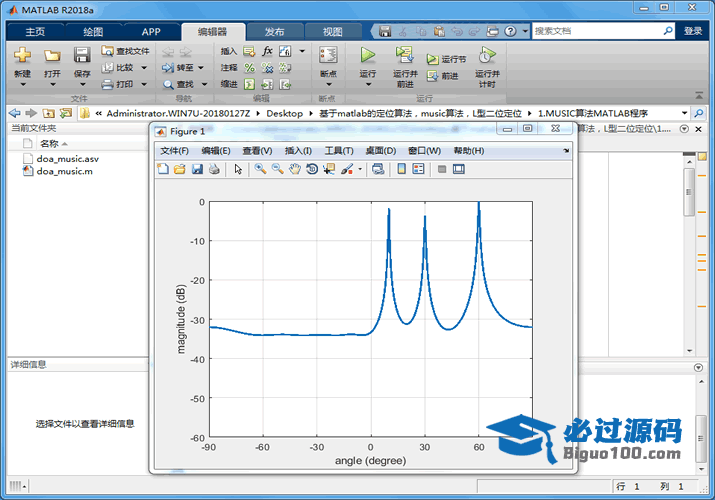Screen dimensions: 715x500
Task: Click Sign In (登录) button
Action: (x=693, y=31)
